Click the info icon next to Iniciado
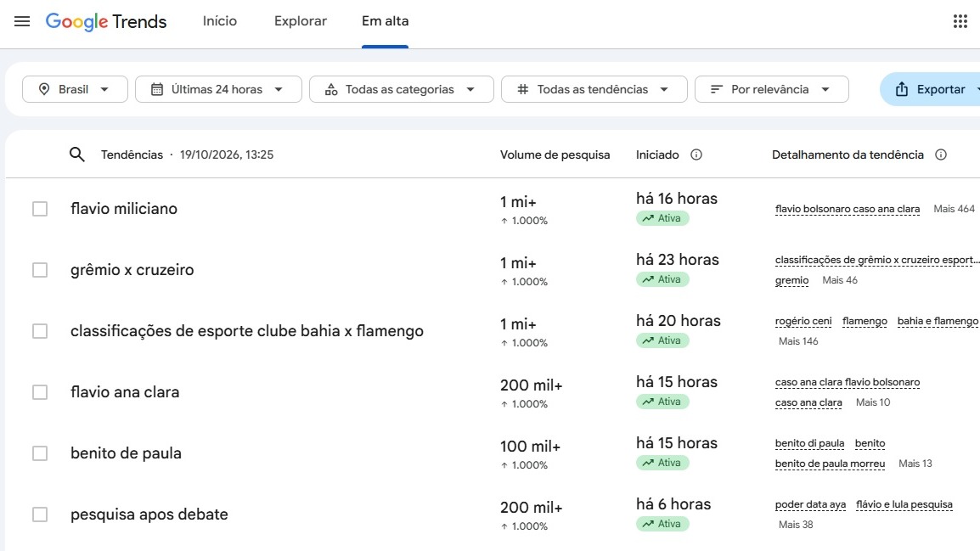This screenshot has height=551, width=980. pyautogui.click(x=696, y=155)
